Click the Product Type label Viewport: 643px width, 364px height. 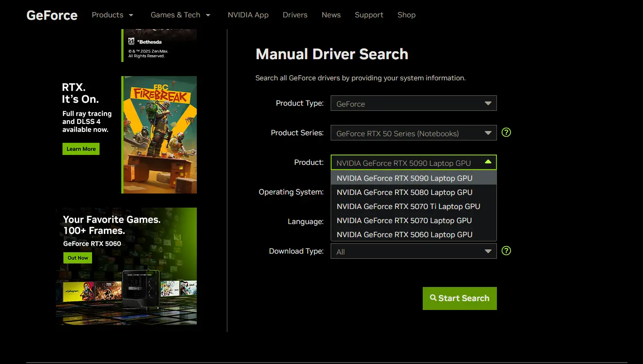coord(300,103)
